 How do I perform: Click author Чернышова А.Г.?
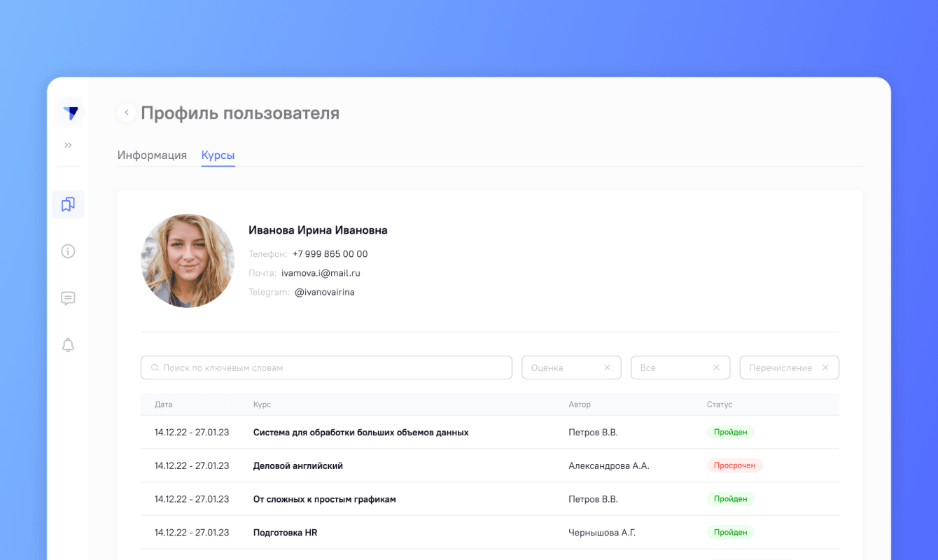tap(602, 533)
